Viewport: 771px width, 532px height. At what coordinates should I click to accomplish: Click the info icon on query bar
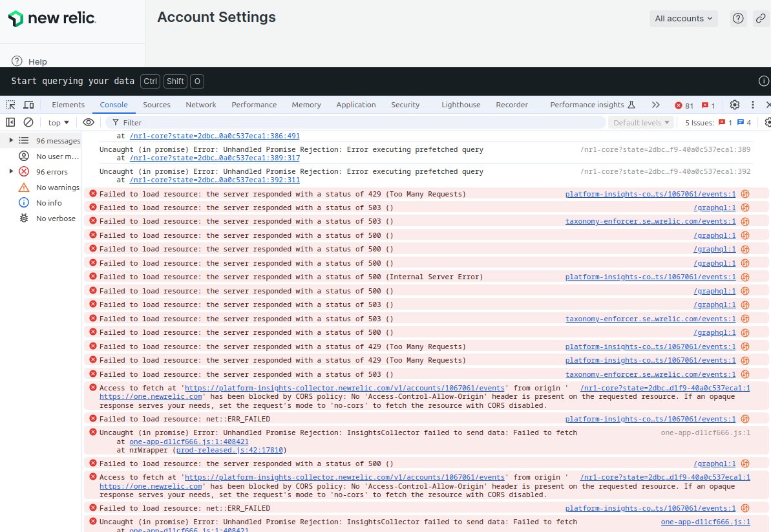764,81
